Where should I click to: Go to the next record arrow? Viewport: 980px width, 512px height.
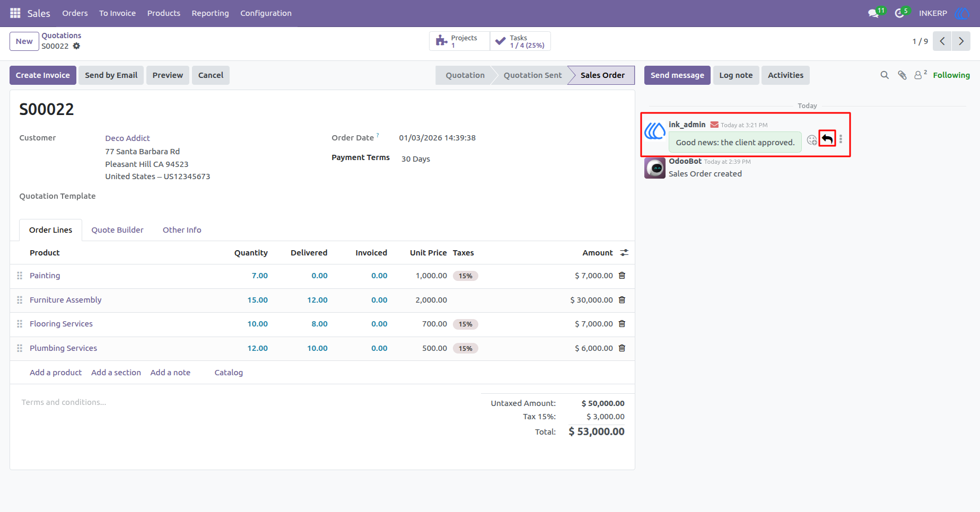tap(961, 41)
